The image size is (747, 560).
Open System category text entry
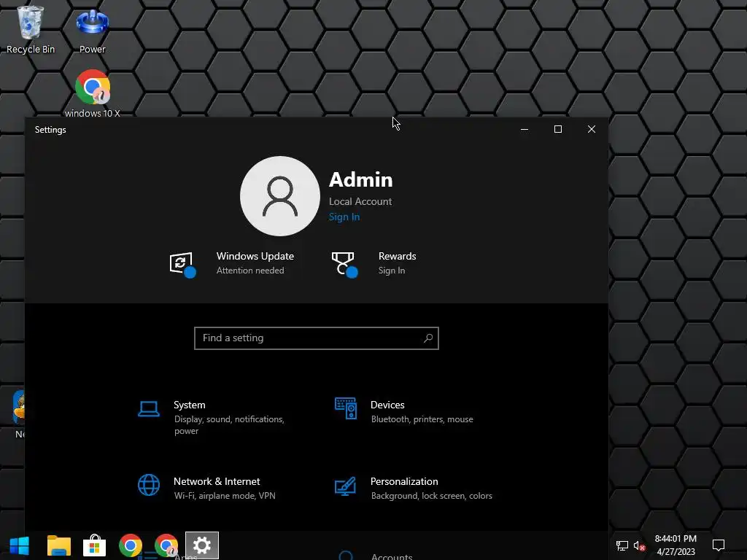click(x=228, y=418)
